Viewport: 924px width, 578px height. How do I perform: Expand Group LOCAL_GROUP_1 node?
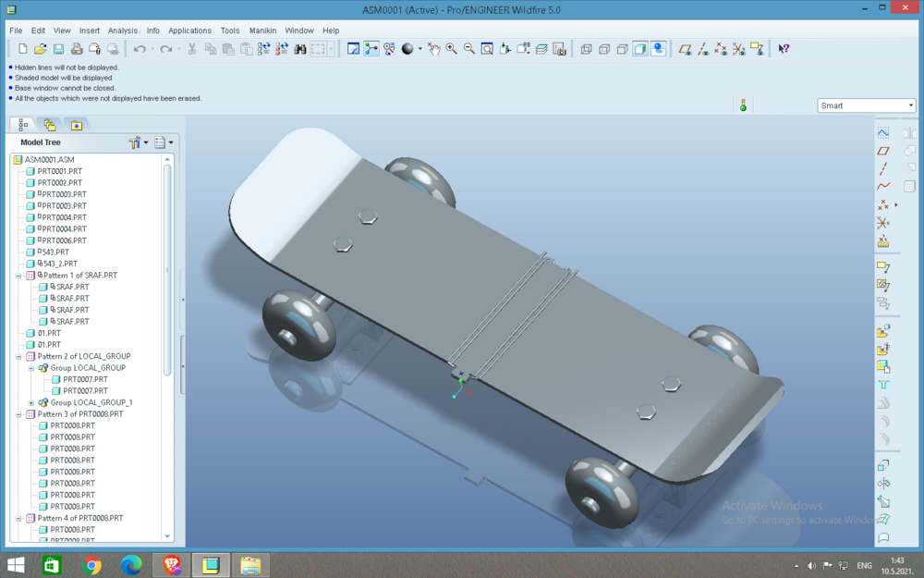coord(31,403)
